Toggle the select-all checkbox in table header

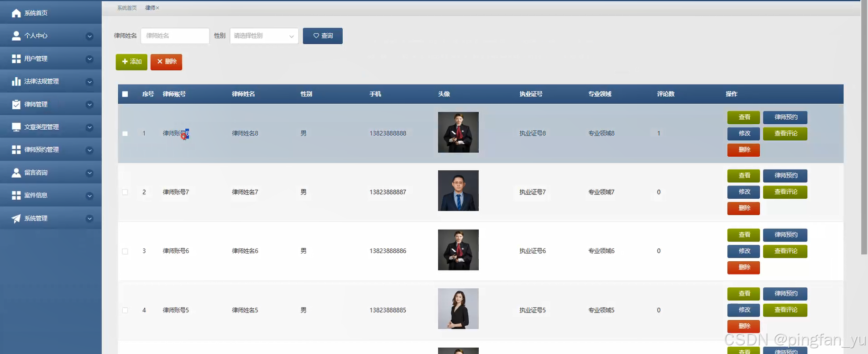pyautogui.click(x=125, y=94)
